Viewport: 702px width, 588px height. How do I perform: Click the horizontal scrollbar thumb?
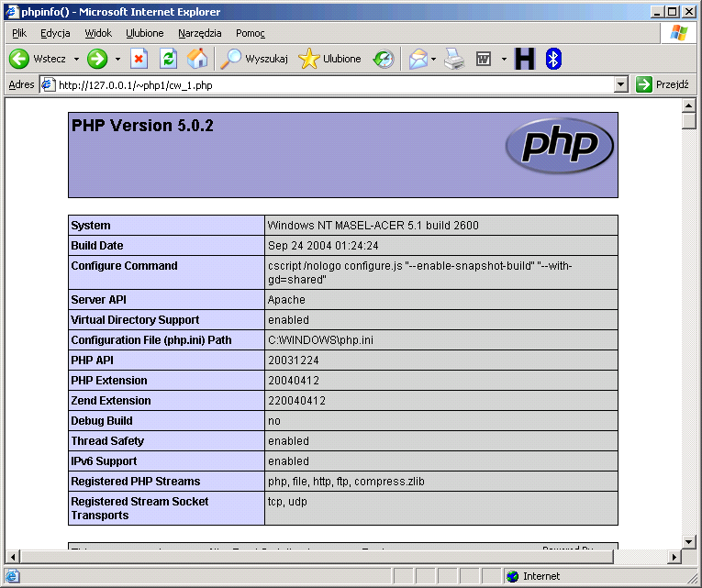[x=317, y=557]
